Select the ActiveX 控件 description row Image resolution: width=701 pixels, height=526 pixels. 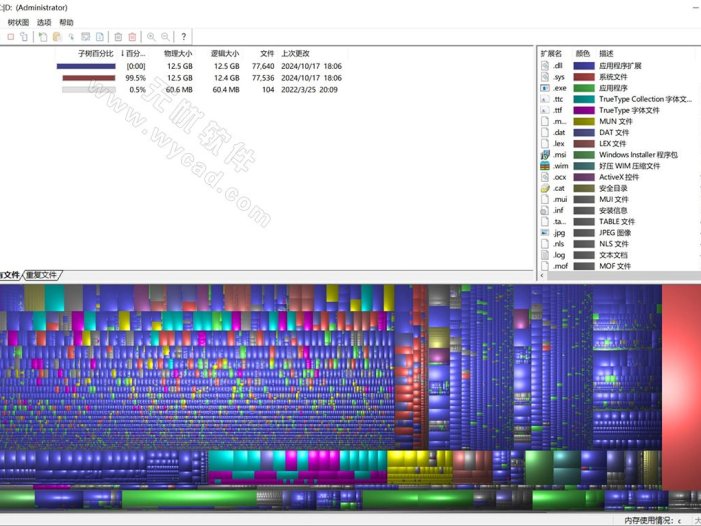click(619, 177)
